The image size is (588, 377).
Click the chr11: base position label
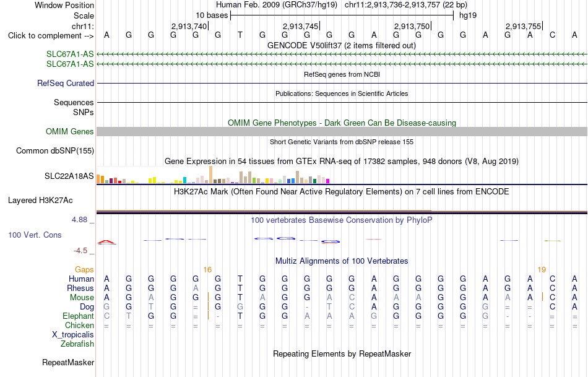tap(82, 26)
